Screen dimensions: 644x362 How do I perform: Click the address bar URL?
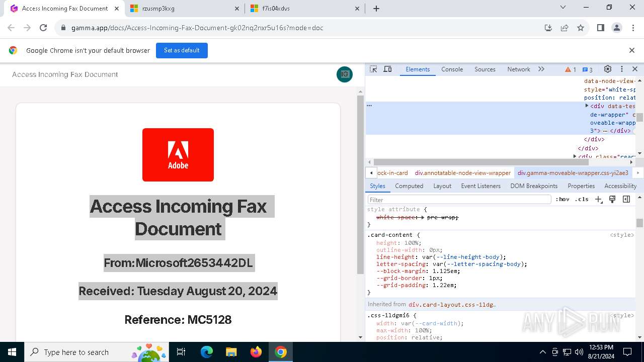tap(197, 28)
